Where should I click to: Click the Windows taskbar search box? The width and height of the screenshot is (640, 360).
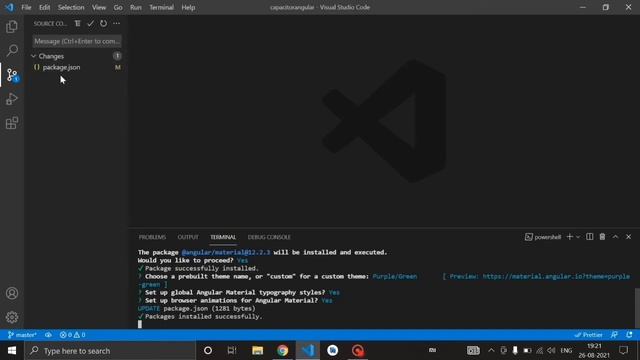click(110, 351)
